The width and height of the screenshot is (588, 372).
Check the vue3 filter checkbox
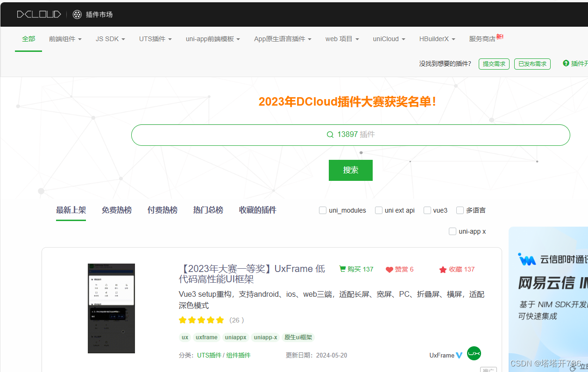tap(427, 210)
